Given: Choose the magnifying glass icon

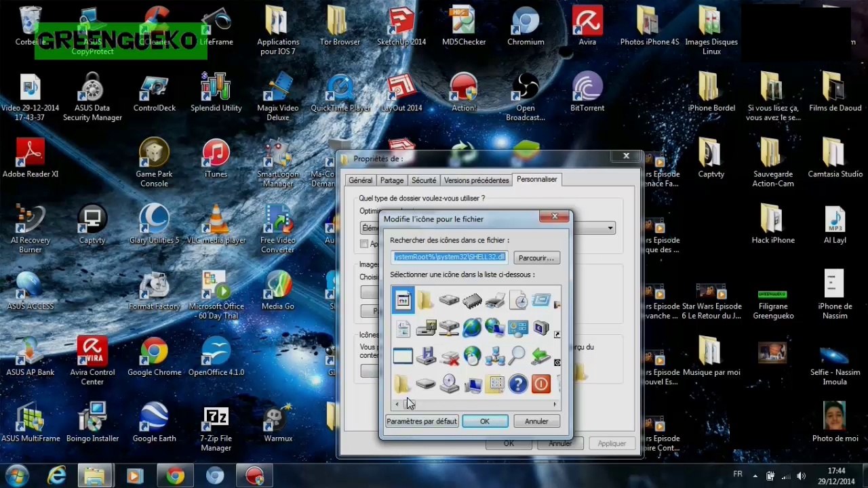Looking at the screenshot, I should click(518, 356).
